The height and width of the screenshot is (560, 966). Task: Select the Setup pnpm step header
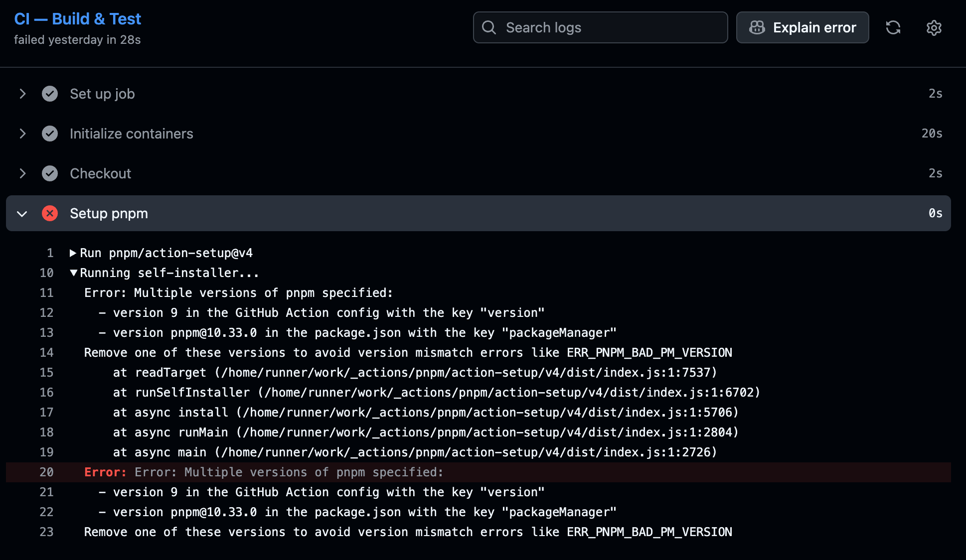tap(479, 213)
